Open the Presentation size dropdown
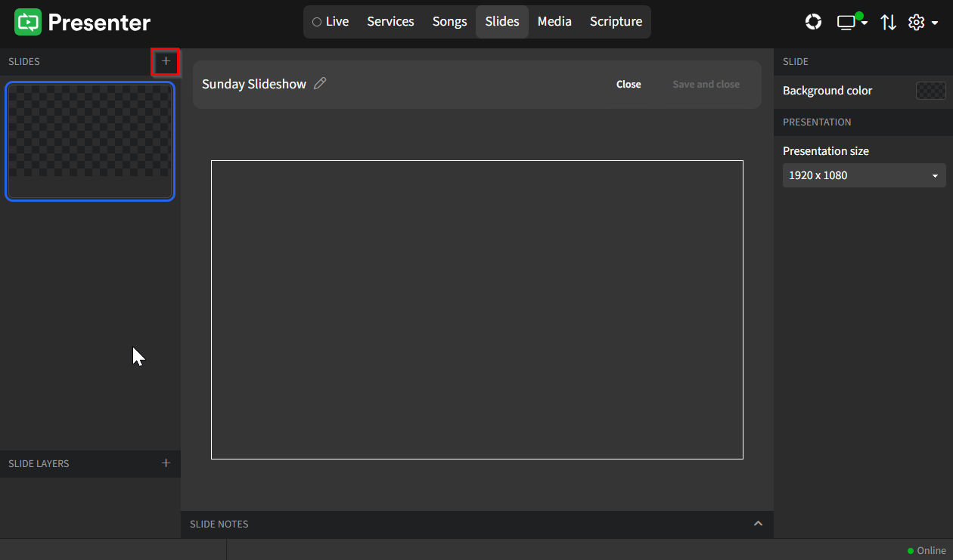Screen dimensions: 953x560 pyautogui.click(x=864, y=175)
